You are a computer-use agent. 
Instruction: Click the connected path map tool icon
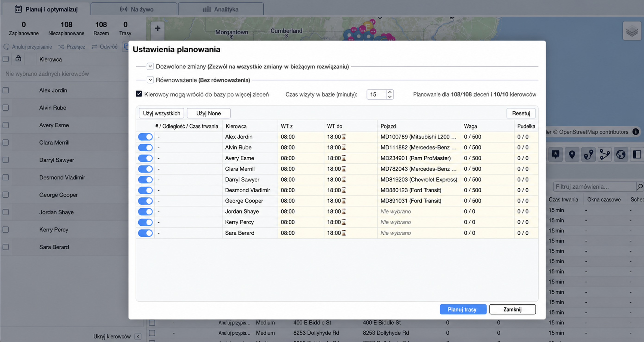604,155
